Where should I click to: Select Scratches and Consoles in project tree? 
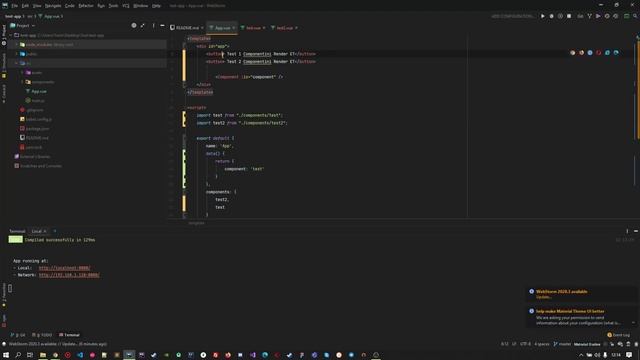click(x=41, y=166)
